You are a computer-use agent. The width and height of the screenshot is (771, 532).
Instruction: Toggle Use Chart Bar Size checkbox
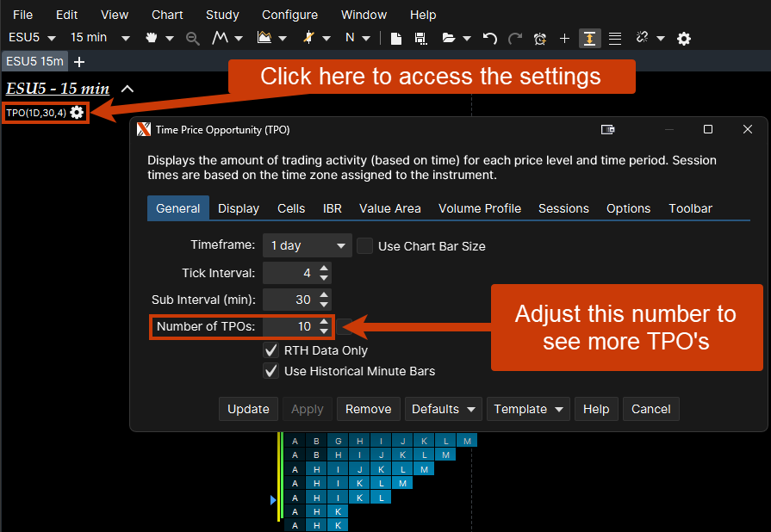pyautogui.click(x=365, y=246)
